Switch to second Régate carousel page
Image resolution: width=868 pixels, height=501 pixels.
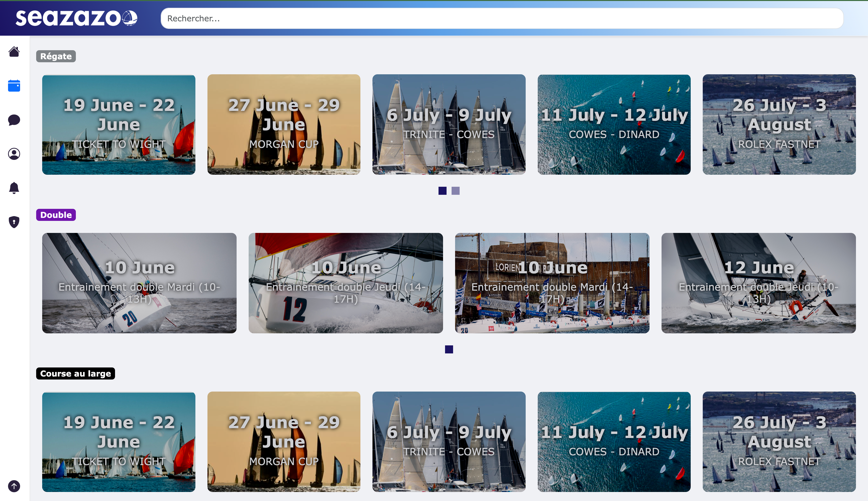pos(455,191)
